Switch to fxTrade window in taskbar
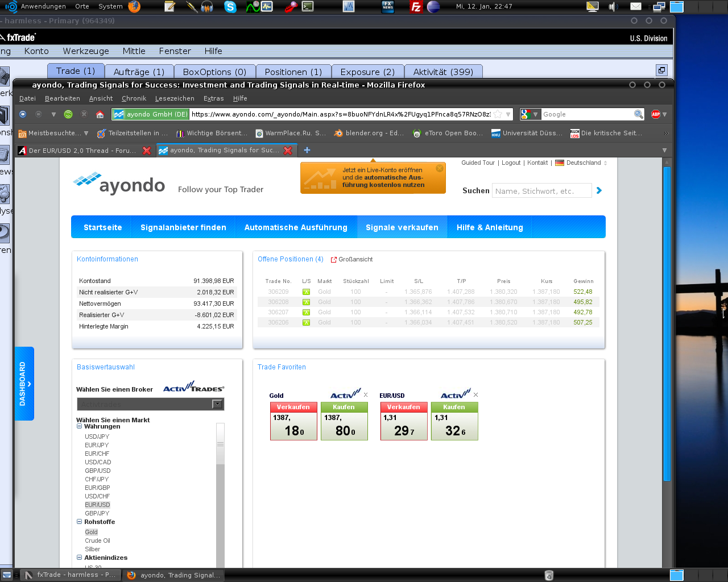The height and width of the screenshot is (582, 728). pos(71,575)
